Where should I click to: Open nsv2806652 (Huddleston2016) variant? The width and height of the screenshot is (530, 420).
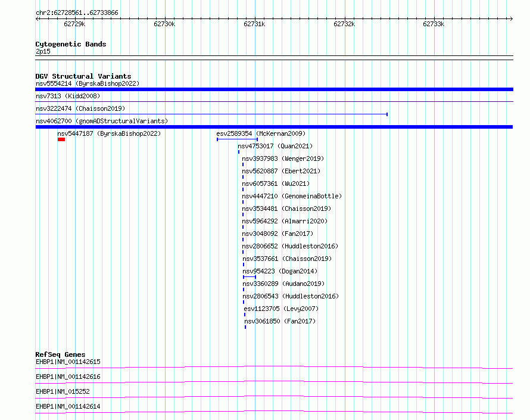291,246
